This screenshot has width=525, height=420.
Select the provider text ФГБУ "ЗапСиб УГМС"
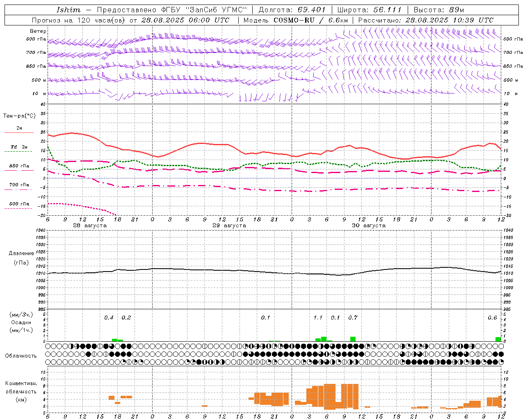click(x=203, y=10)
